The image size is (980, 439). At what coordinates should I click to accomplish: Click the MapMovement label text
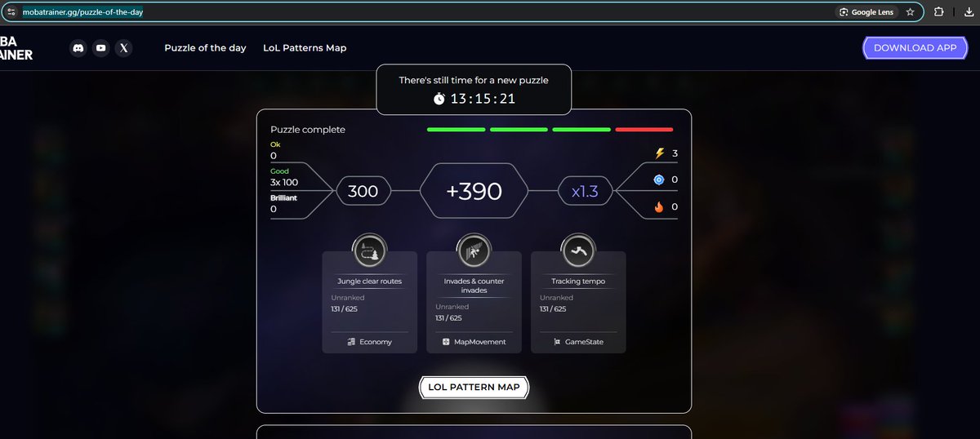pyautogui.click(x=480, y=342)
